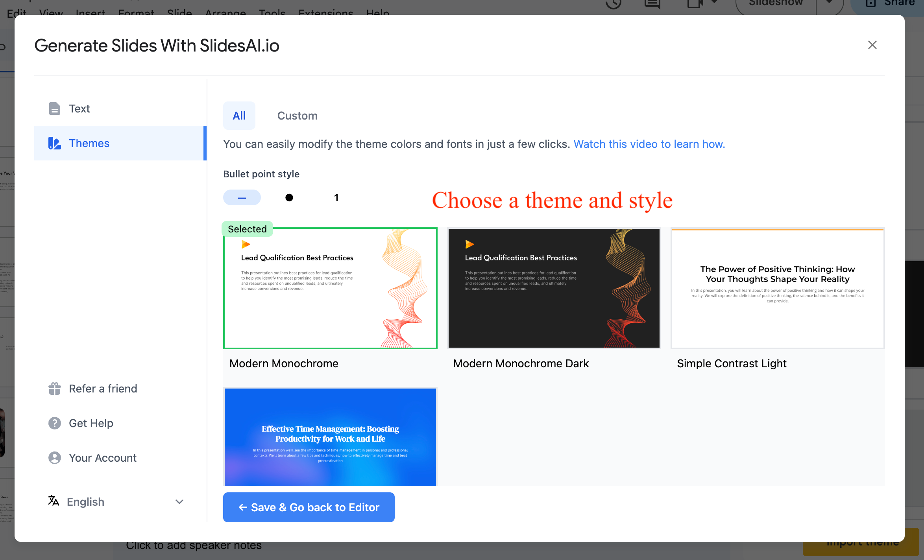Select the dash bullet point style
The height and width of the screenshot is (560, 924).
point(242,197)
